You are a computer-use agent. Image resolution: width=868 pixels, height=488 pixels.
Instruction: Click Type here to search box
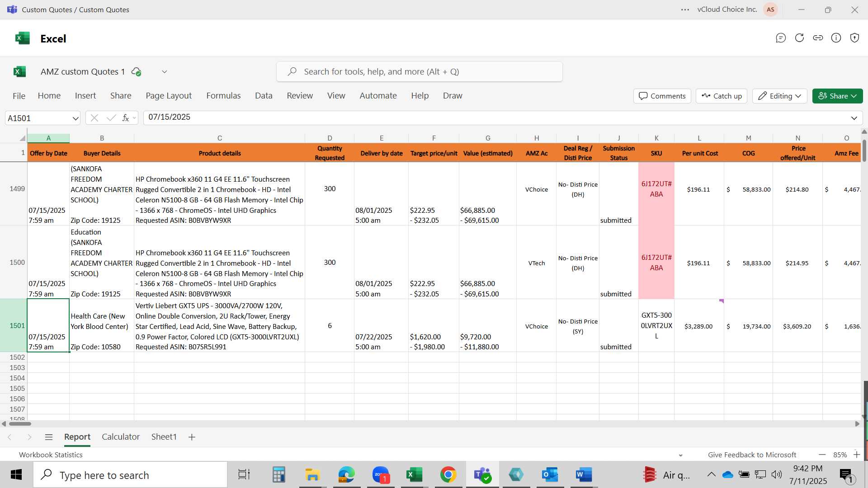tap(130, 475)
